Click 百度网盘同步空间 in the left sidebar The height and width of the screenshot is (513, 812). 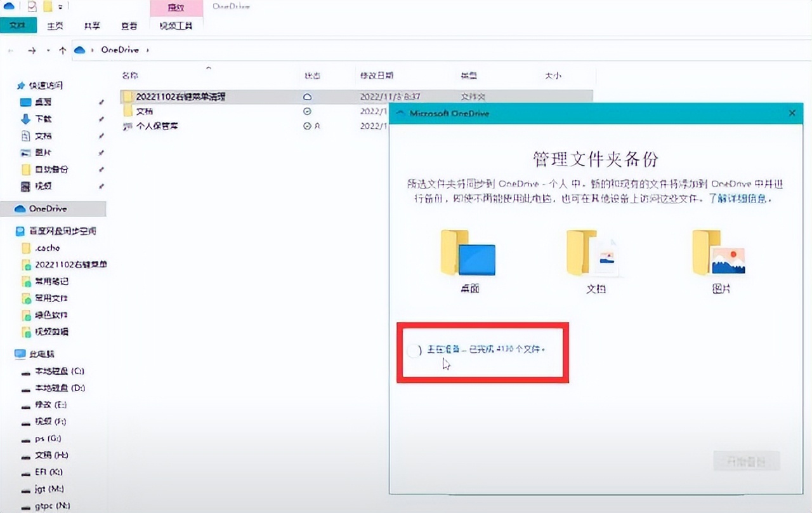(62, 231)
